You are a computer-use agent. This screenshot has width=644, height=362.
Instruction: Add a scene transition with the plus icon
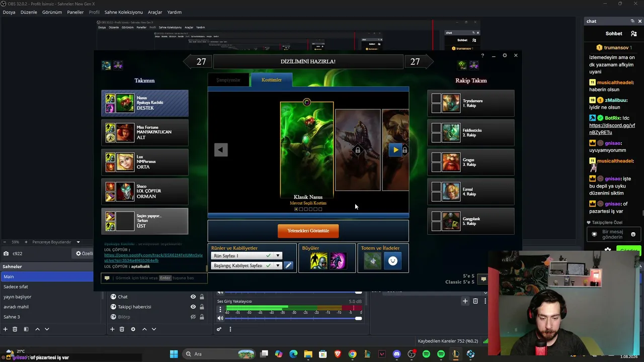tap(465, 301)
